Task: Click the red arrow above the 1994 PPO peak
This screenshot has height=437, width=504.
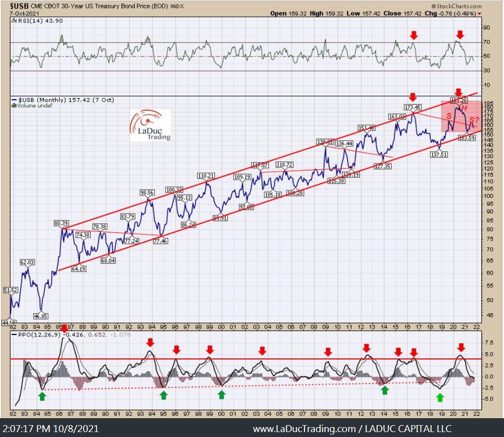Action: click(150, 342)
